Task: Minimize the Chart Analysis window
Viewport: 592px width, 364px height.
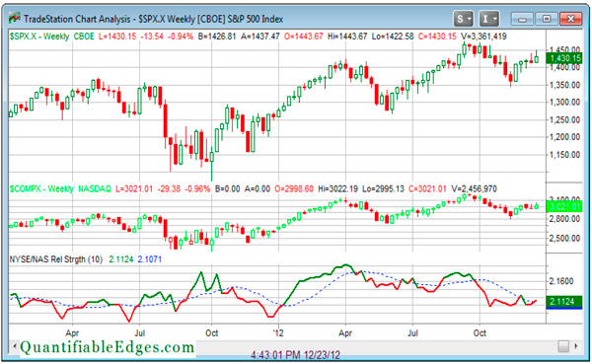Action: point(522,19)
